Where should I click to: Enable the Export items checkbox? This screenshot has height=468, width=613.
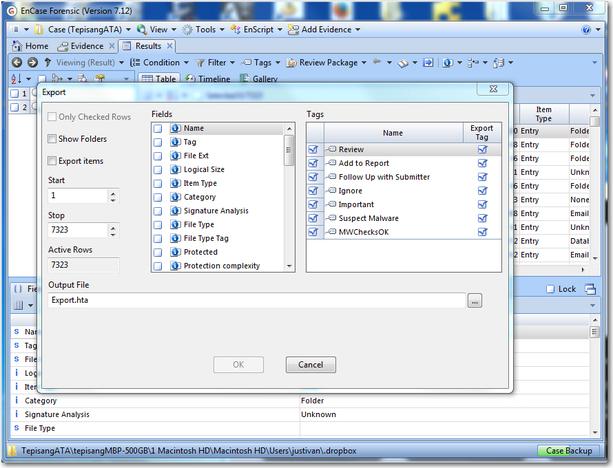[x=52, y=161]
